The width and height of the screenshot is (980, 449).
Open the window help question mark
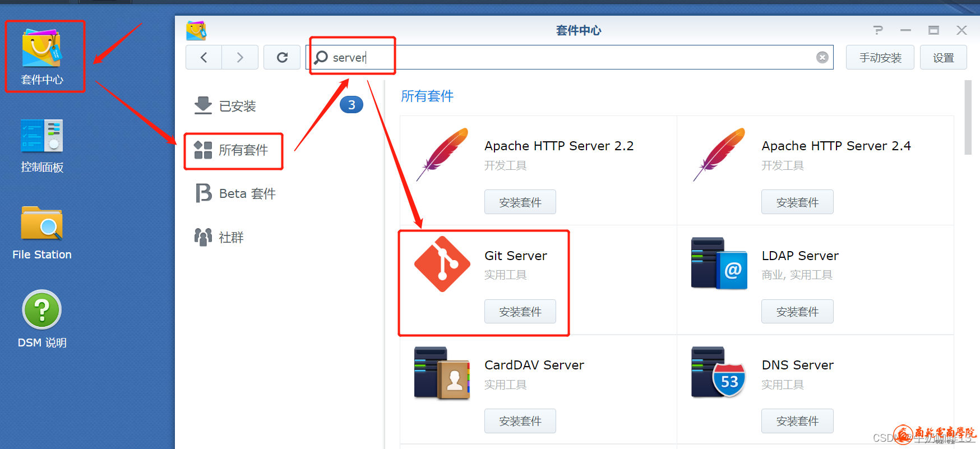[878, 30]
